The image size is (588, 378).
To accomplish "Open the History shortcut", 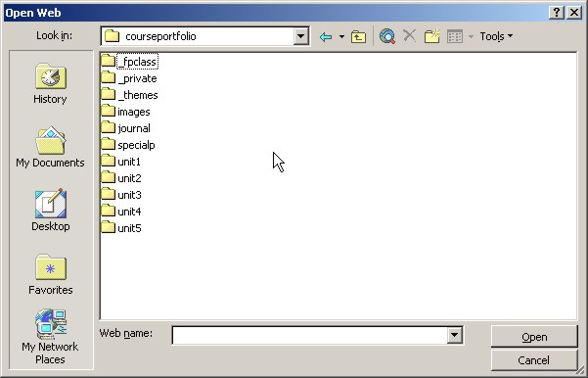I will click(50, 83).
